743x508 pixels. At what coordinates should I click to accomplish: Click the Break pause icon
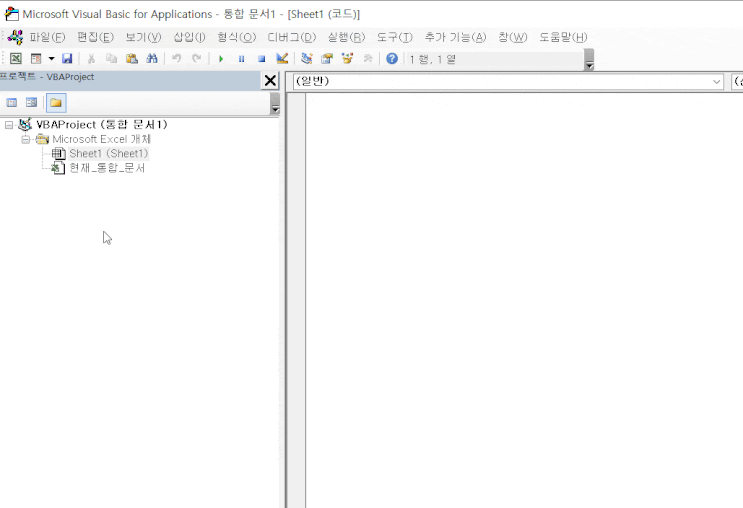pos(241,59)
